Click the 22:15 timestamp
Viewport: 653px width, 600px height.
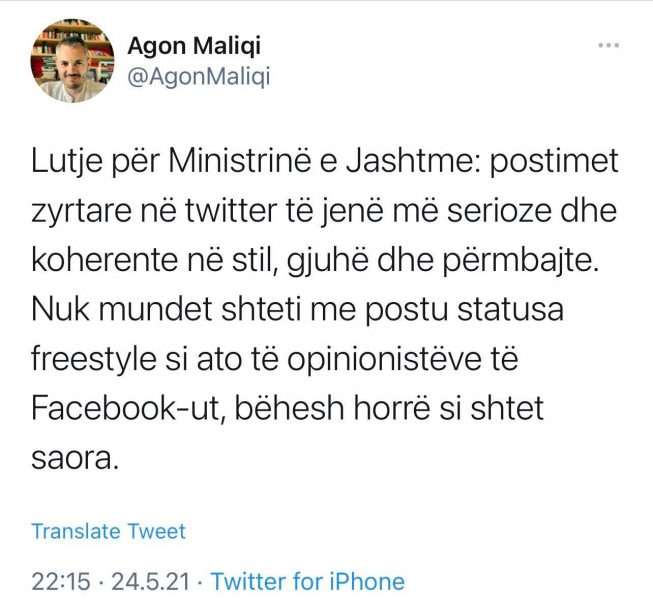61,581
